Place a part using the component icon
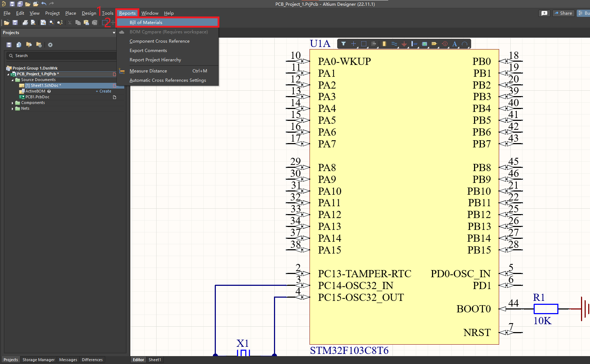The height and width of the screenshot is (364, 590). pos(384,44)
